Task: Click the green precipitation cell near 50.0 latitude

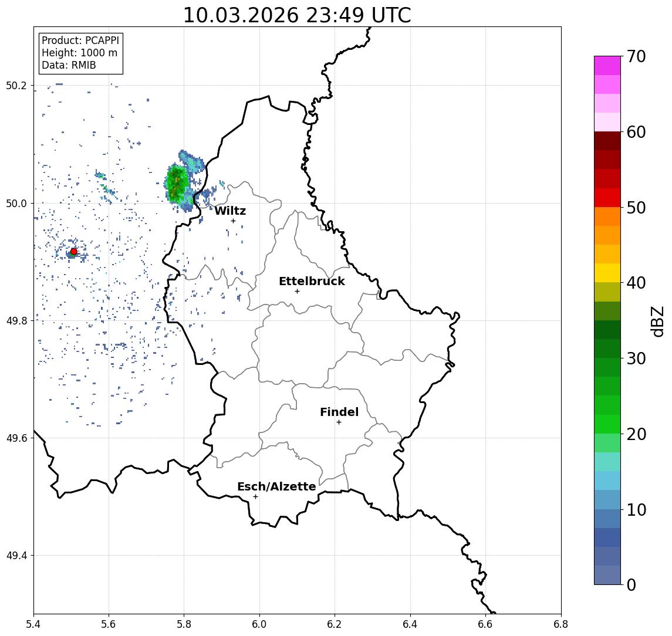Action: [x=177, y=184]
